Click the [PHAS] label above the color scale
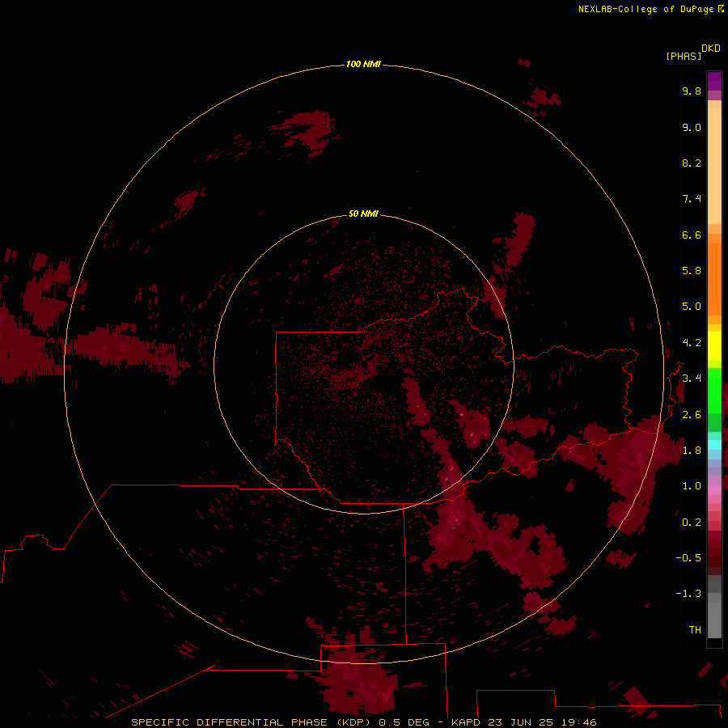Viewport: 728px width, 728px height. click(684, 56)
